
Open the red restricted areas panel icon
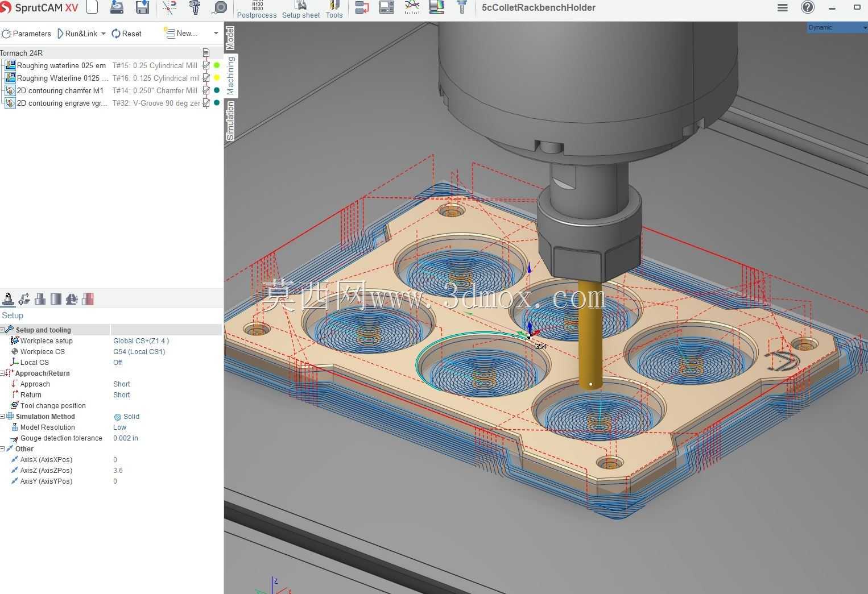pyautogui.click(x=88, y=299)
